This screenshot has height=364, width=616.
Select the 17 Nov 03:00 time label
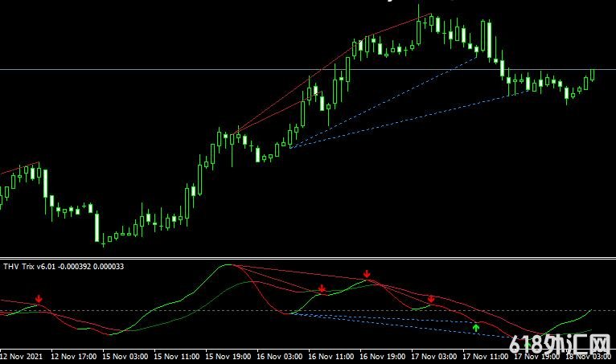click(434, 355)
